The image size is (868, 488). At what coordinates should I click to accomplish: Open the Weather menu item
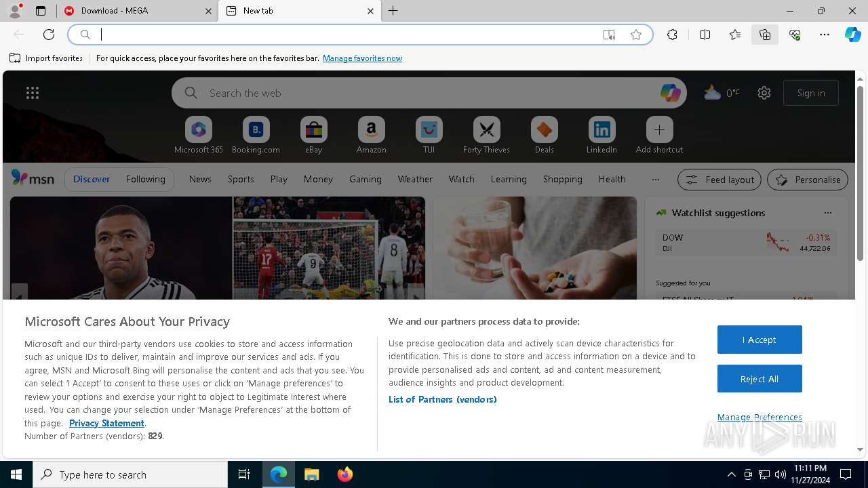pyautogui.click(x=415, y=179)
